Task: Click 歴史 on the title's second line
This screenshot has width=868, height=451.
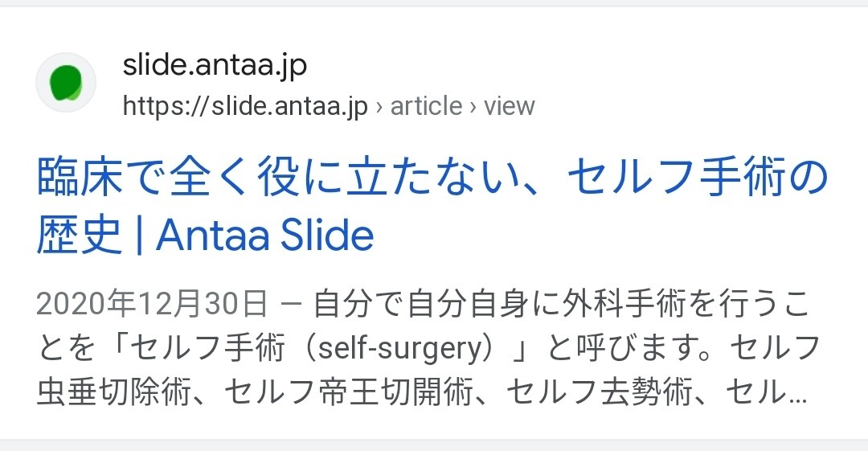Action: (79, 235)
